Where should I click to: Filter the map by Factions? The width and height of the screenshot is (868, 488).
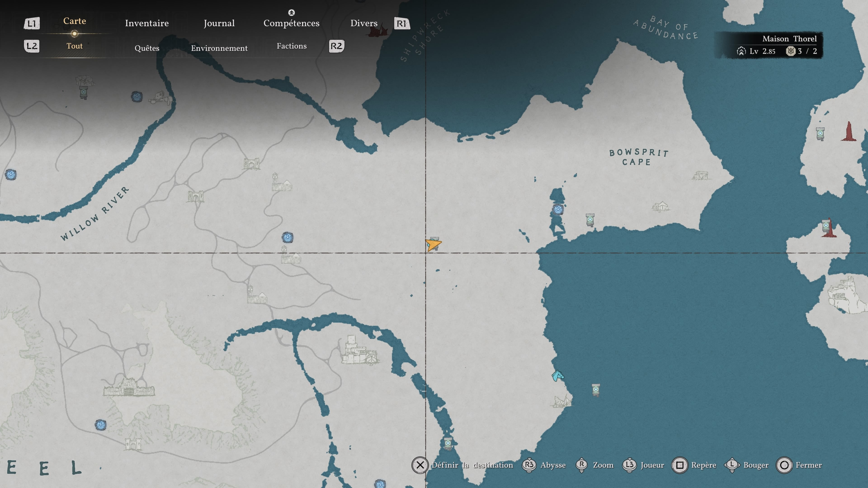coord(292,46)
